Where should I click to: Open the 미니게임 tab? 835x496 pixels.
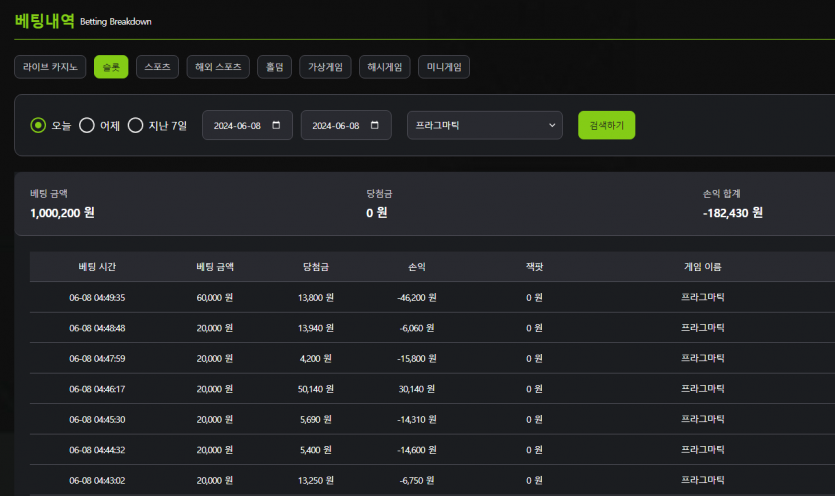(x=444, y=67)
